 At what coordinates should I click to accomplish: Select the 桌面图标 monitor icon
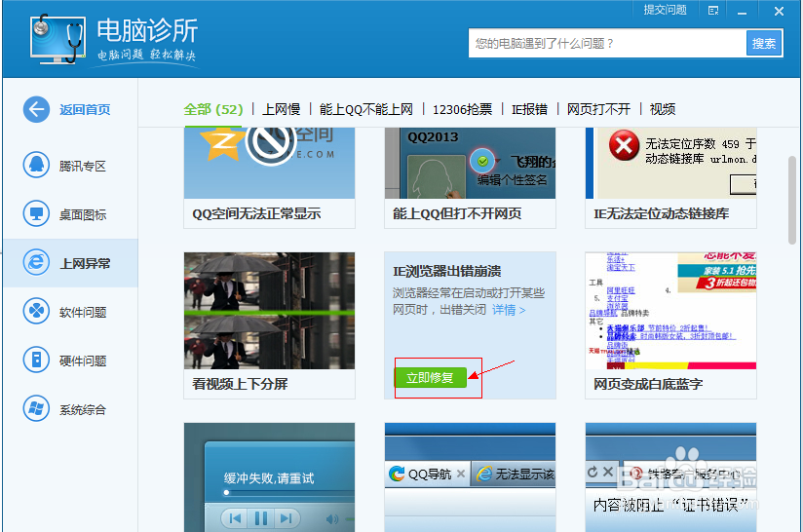(x=36, y=214)
